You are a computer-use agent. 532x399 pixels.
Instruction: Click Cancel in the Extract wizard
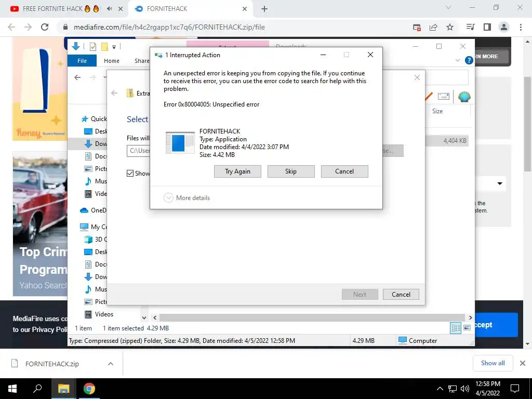coord(401,294)
